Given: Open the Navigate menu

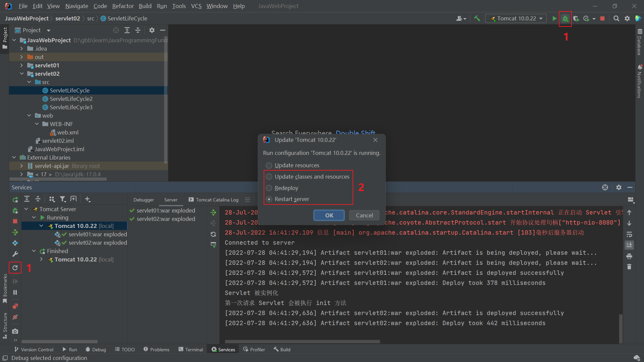Looking at the screenshot, I should coord(76,6).
